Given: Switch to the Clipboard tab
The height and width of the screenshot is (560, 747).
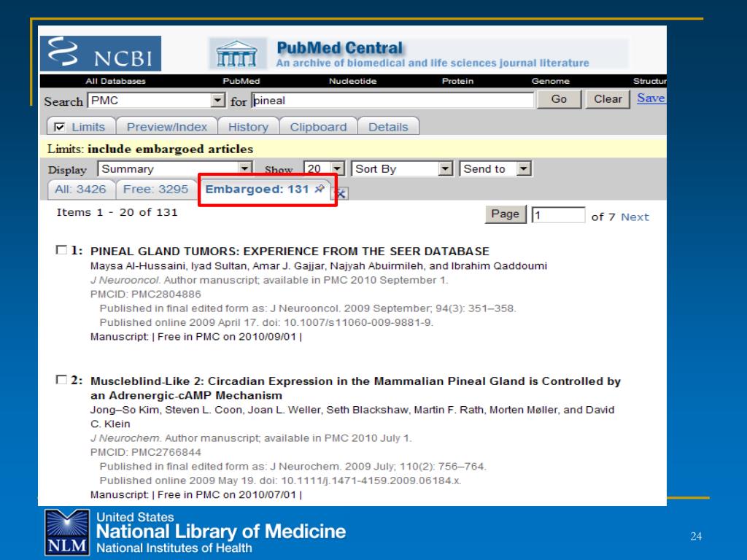Looking at the screenshot, I should [x=318, y=127].
